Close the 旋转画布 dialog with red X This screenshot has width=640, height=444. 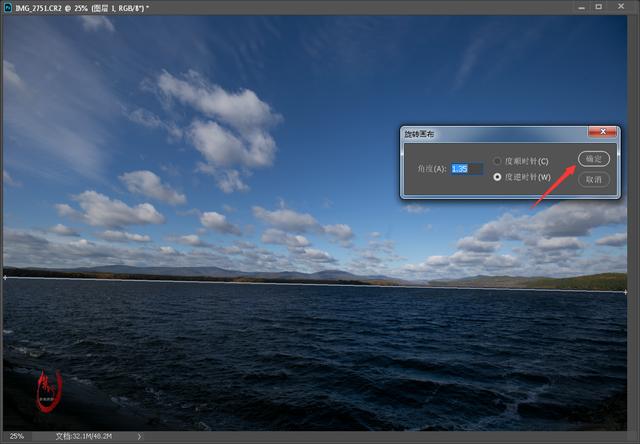pos(601,132)
